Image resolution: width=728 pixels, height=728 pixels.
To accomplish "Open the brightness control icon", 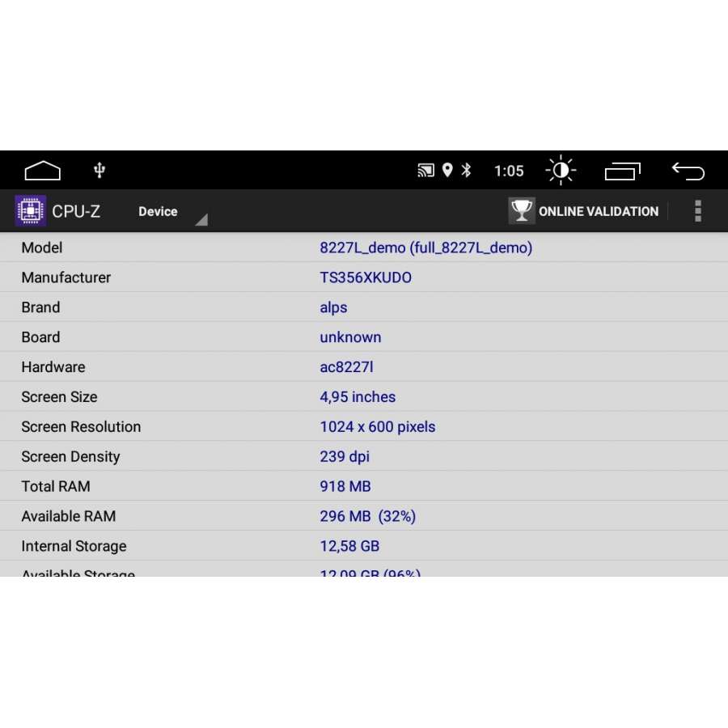I will 561,170.
